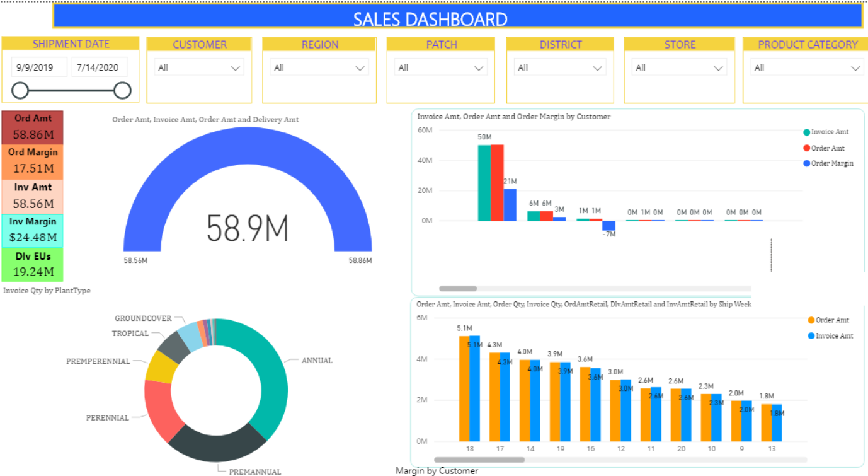This screenshot has height=476, width=868.
Task: Click the Inv Margin $24.48M card
Action: coord(32,230)
